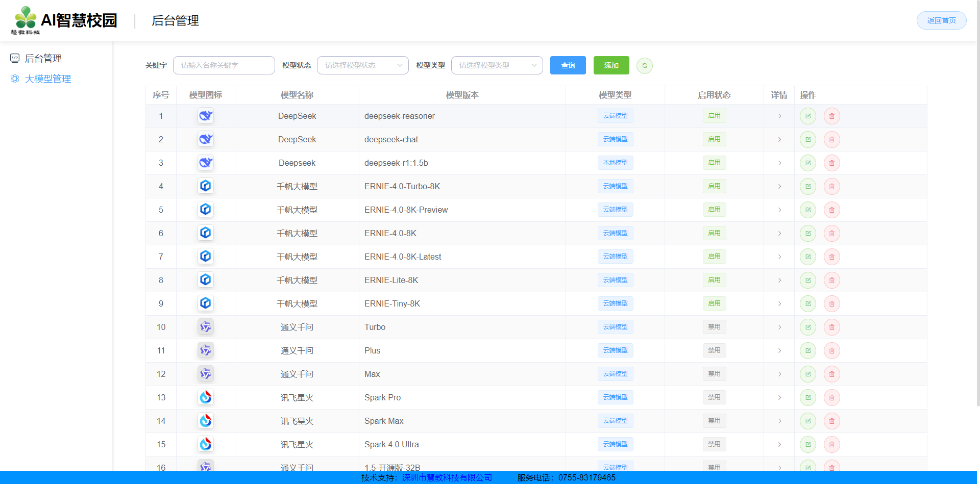Click the 查询 search button

coord(568,65)
